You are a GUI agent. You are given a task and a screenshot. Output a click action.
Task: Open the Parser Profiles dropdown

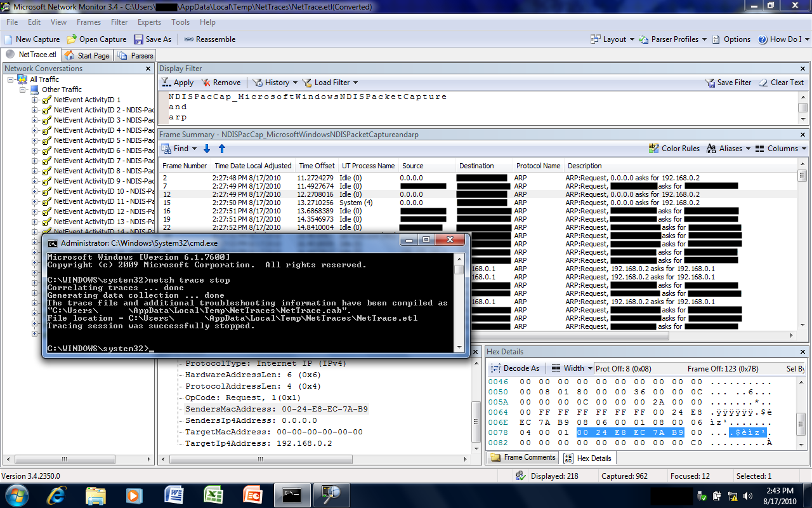tap(673, 39)
